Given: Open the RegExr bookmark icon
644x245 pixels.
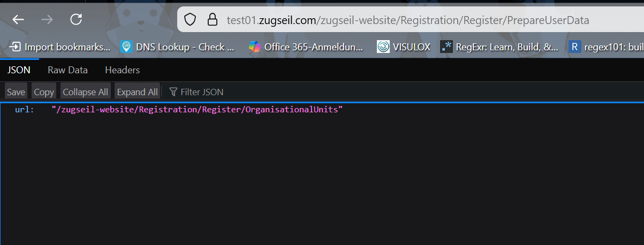Looking at the screenshot, I should pyautogui.click(x=446, y=47).
